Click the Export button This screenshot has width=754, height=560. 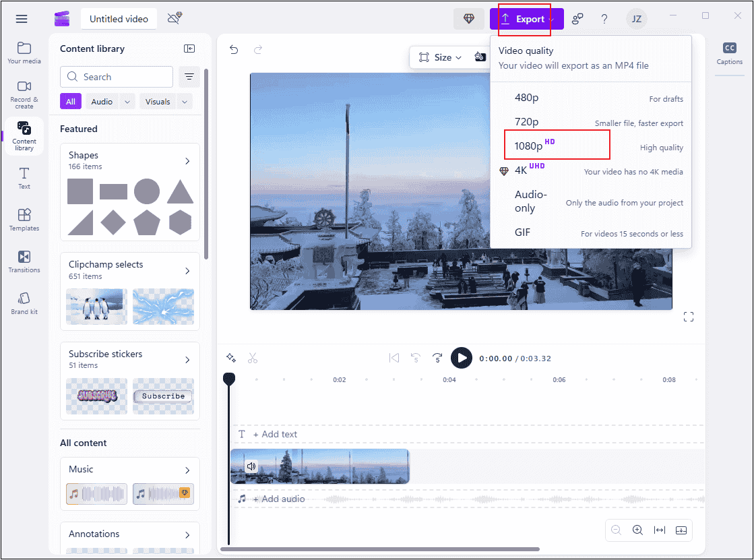[x=526, y=19]
